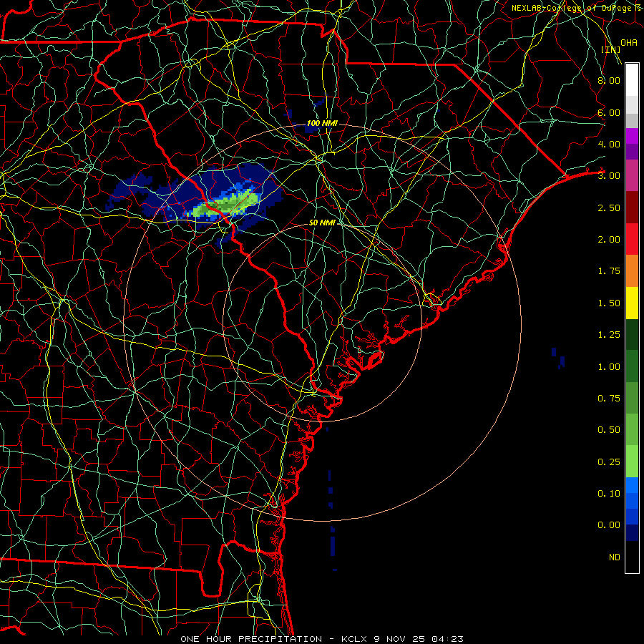
Task: Click the NEXLAB-College of DuPage credit text
Action: tap(575, 8)
